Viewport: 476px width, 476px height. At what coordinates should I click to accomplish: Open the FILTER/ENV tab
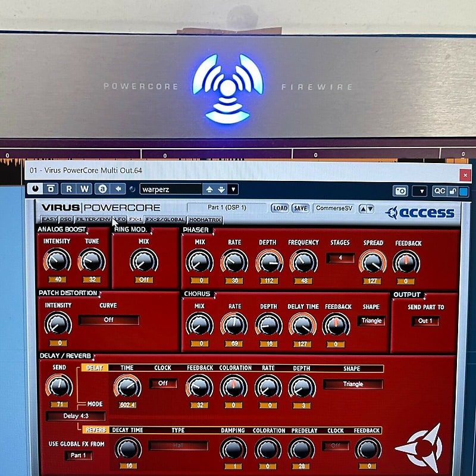[92, 220]
